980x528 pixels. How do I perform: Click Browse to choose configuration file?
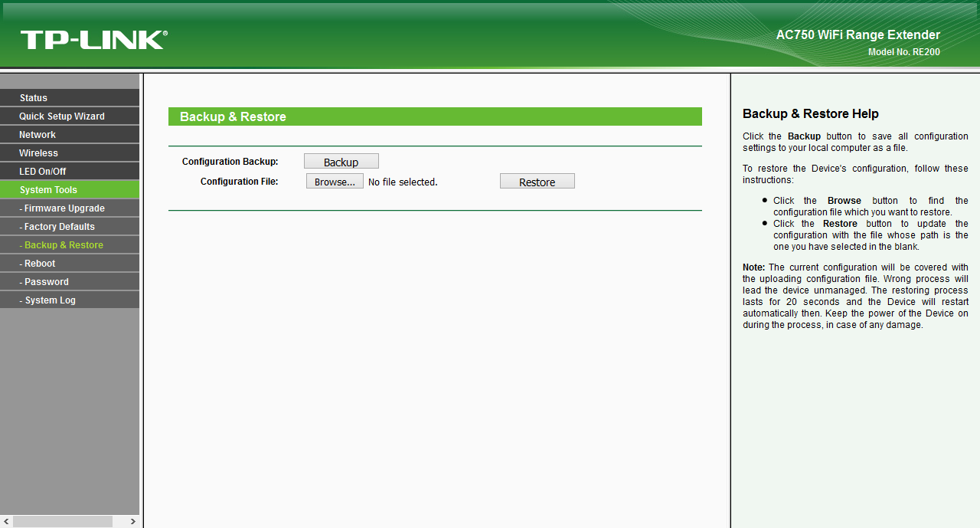pyautogui.click(x=335, y=182)
